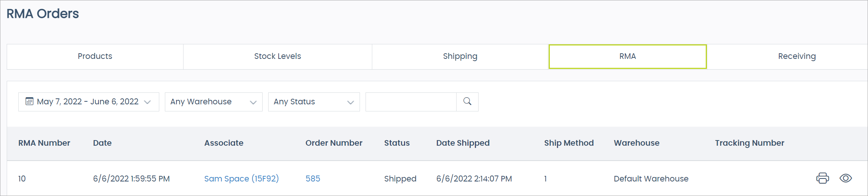Sort by RMA Number column header
868x196 pixels.
point(44,143)
